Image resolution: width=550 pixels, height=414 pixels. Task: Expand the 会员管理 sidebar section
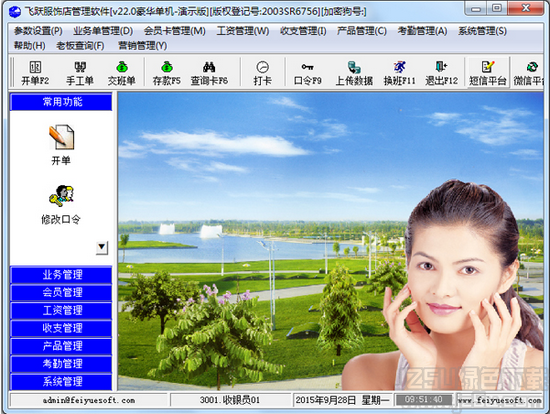61,293
